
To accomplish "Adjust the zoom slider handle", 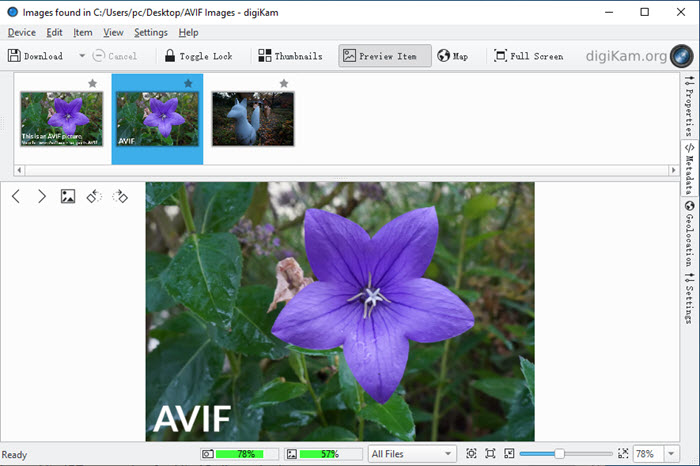I will [x=559, y=454].
